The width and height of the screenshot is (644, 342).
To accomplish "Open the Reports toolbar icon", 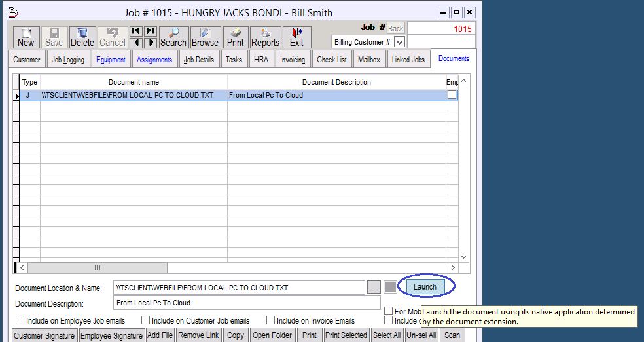I will point(265,37).
